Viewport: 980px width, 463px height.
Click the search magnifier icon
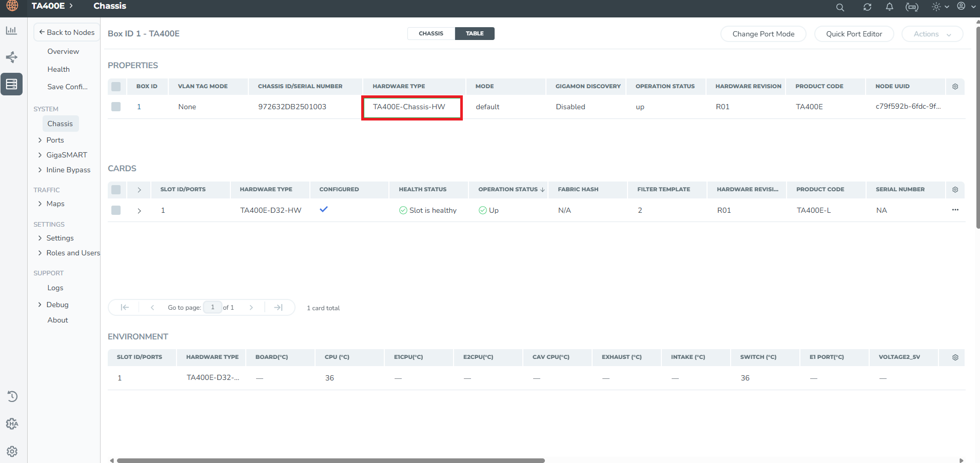[x=840, y=7]
